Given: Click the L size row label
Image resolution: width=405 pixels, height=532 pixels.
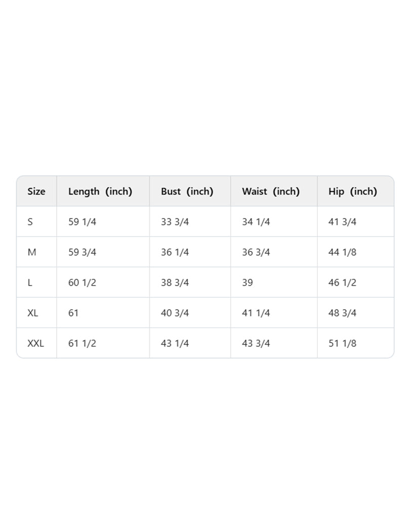Looking at the screenshot, I should pyautogui.click(x=30, y=283).
